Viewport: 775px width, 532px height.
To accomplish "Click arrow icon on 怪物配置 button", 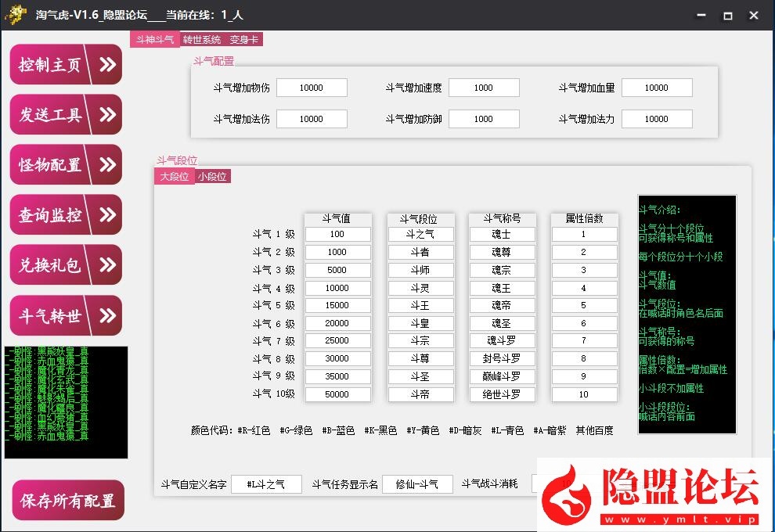I will point(107,164).
